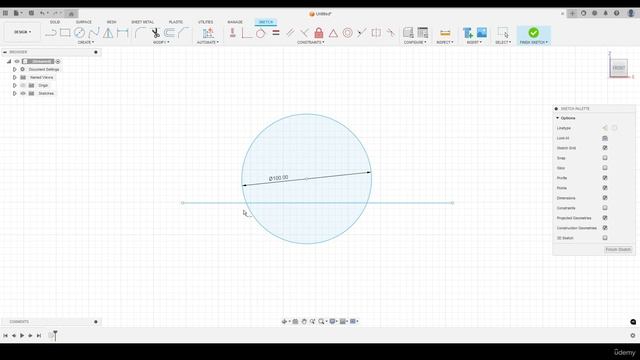640x360 pixels.
Task: Apply the Concentric constraint
Action: click(x=348, y=33)
